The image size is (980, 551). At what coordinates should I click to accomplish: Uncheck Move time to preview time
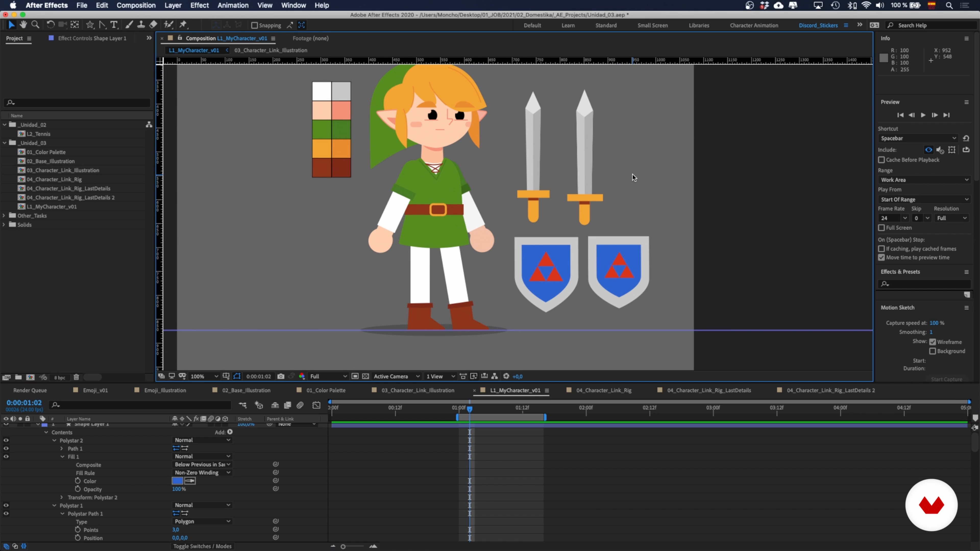pyautogui.click(x=881, y=257)
